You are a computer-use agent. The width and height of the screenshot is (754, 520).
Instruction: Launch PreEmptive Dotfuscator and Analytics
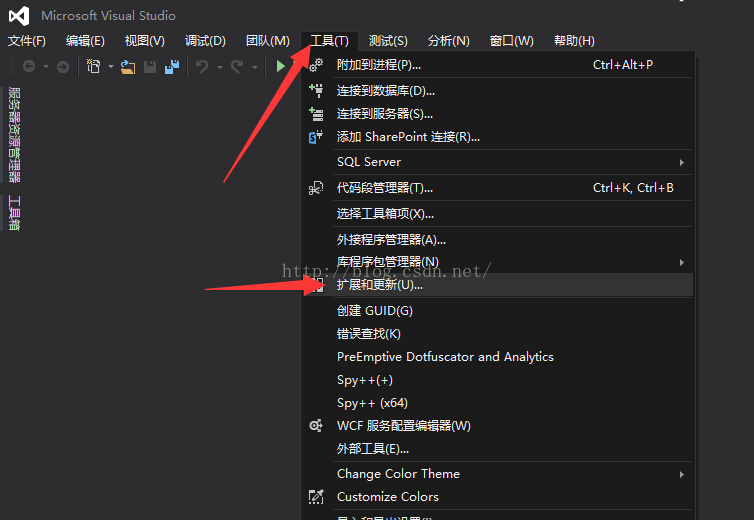(x=498, y=357)
